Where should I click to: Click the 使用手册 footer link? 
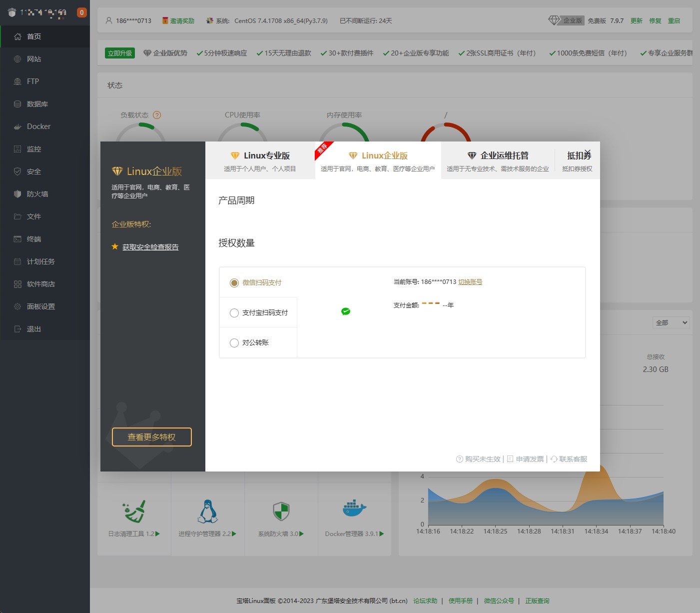pos(461,601)
